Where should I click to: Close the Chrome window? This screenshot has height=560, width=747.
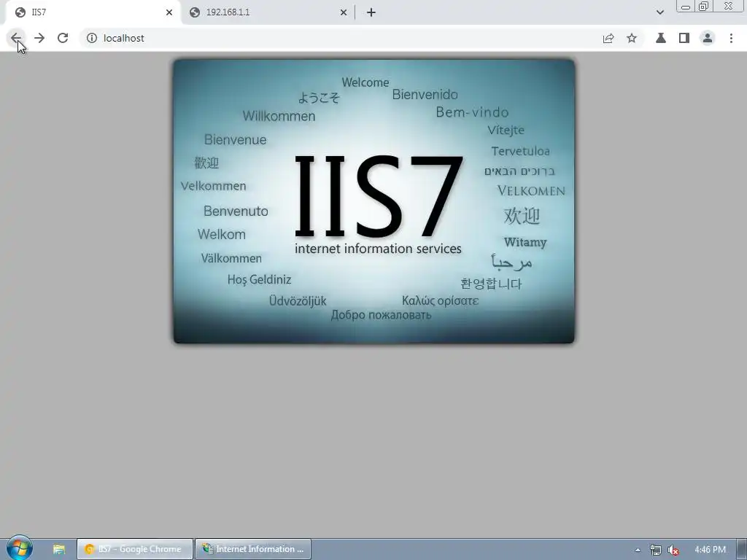pos(729,6)
